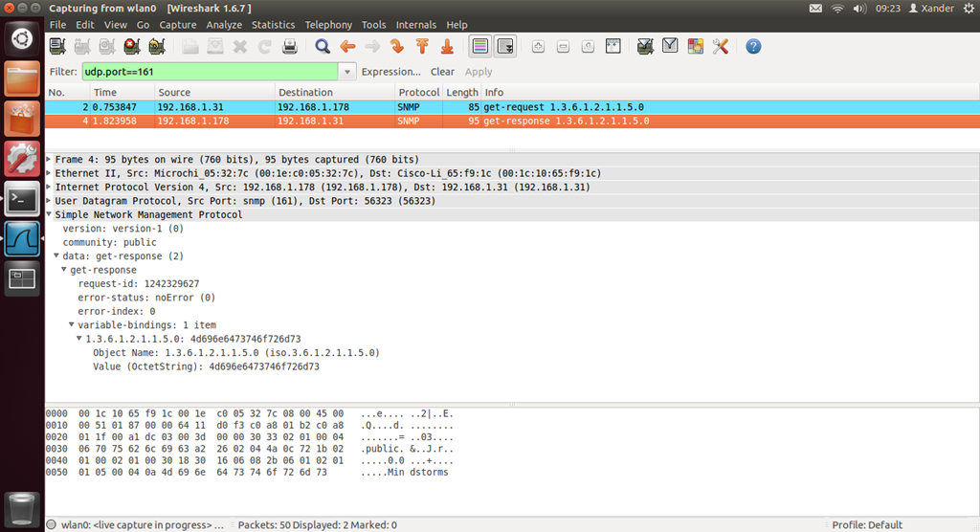Stop the running live capture
This screenshot has height=532, width=980.
(132, 46)
